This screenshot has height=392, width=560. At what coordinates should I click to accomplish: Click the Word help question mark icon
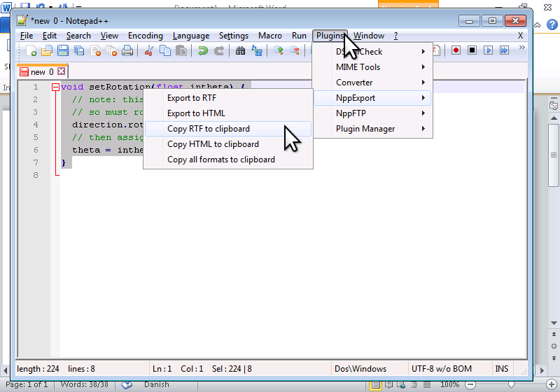coord(552,24)
